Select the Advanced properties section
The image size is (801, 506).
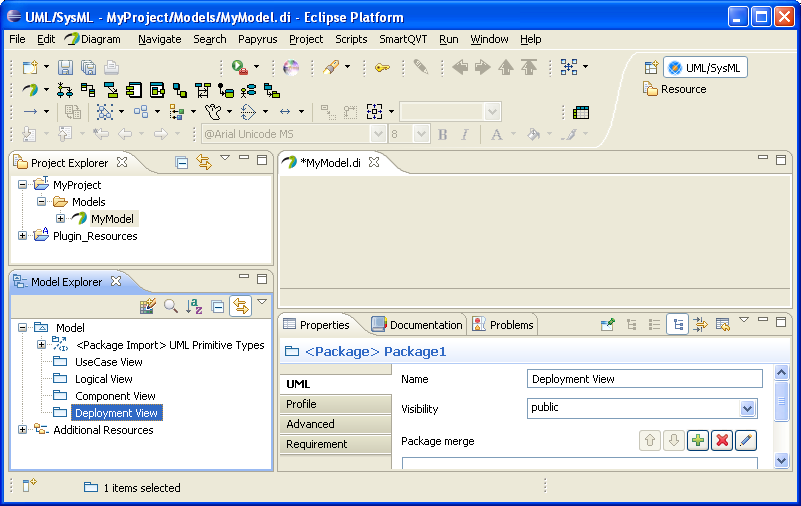pos(334,424)
